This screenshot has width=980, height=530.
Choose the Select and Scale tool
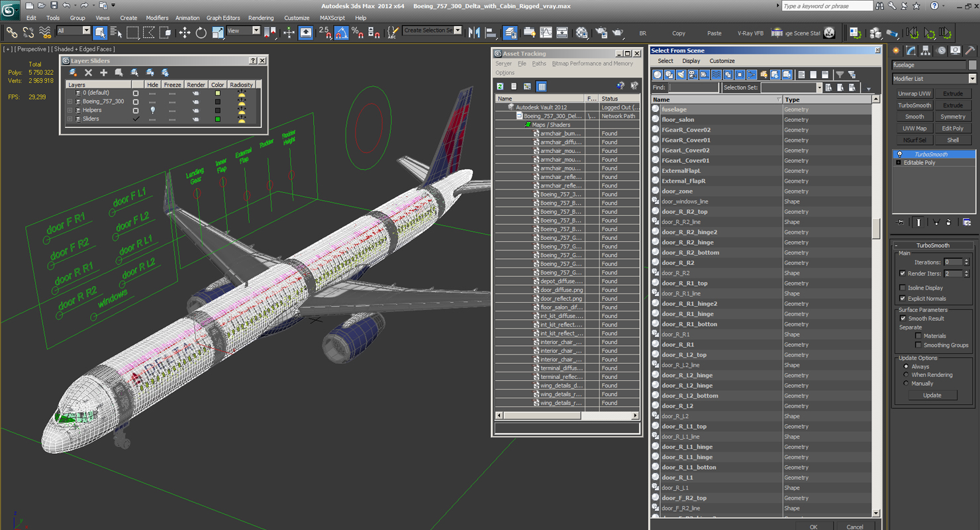point(218,32)
